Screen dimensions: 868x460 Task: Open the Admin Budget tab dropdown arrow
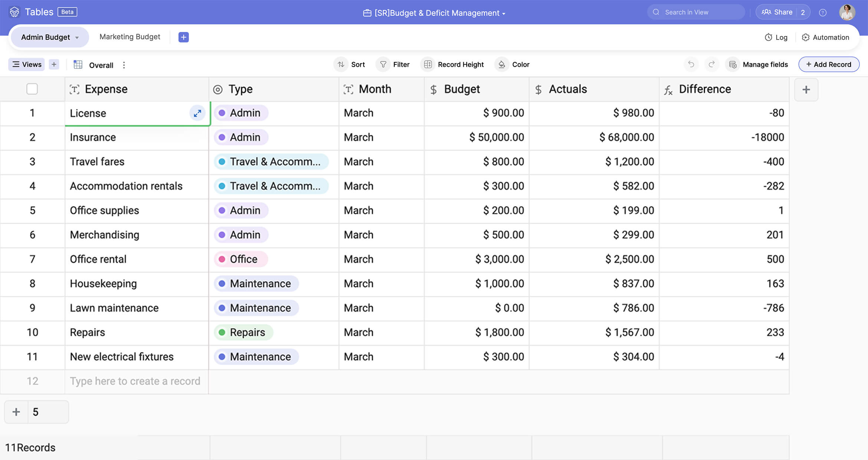[77, 37]
